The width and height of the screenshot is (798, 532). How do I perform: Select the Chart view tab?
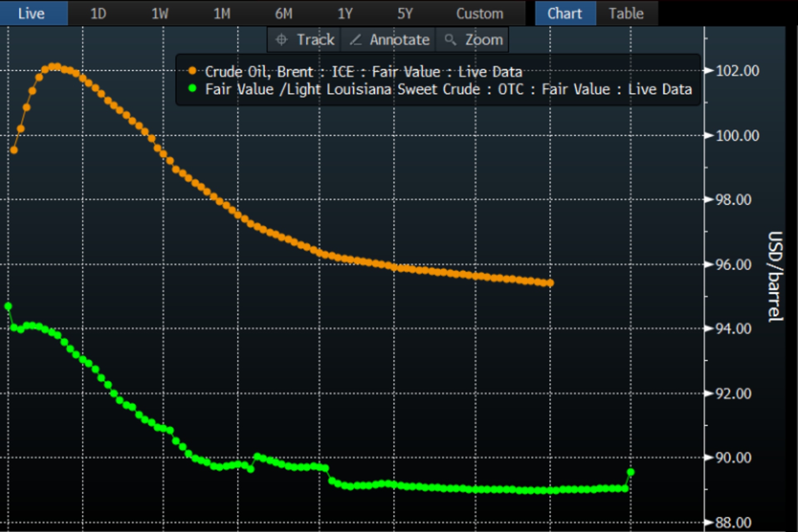tap(565, 13)
